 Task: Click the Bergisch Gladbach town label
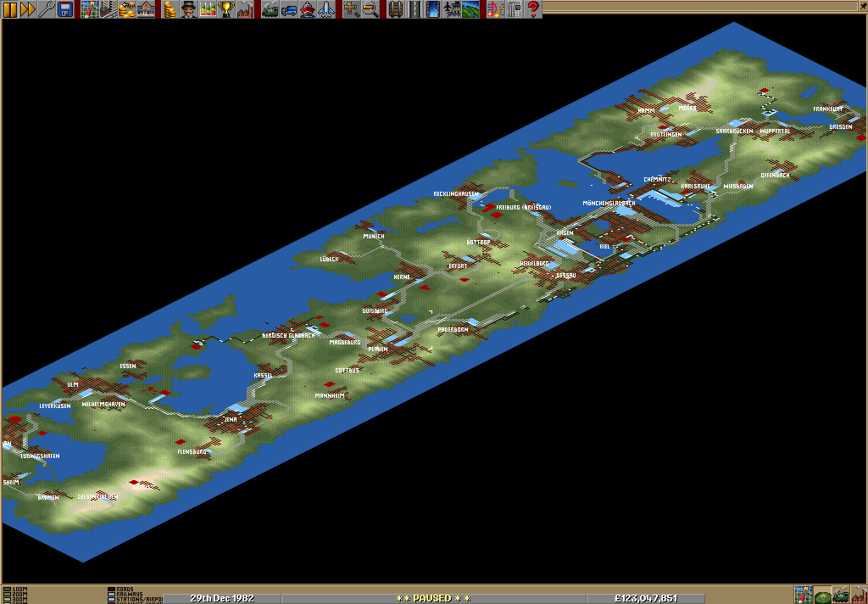[x=288, y=336]
